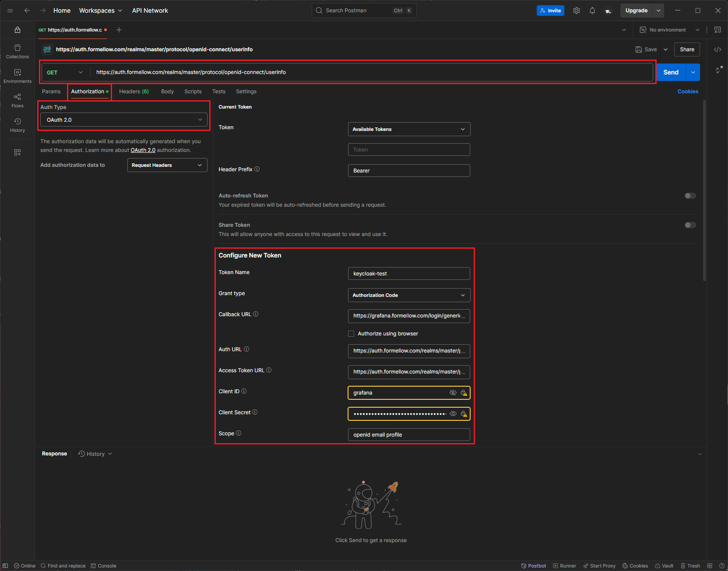Click the Client ID vault warning icon

[464, 393]
